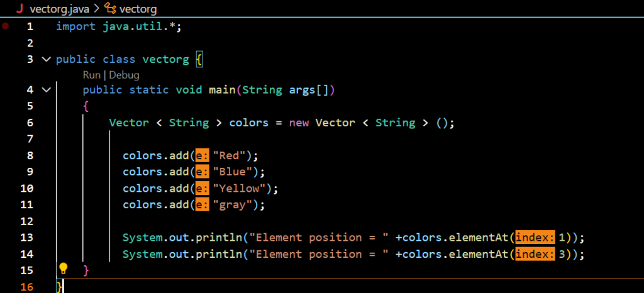644x293 pixels.
Task: Collapse the main method fold arrow
Action: [x=46, y=90]
